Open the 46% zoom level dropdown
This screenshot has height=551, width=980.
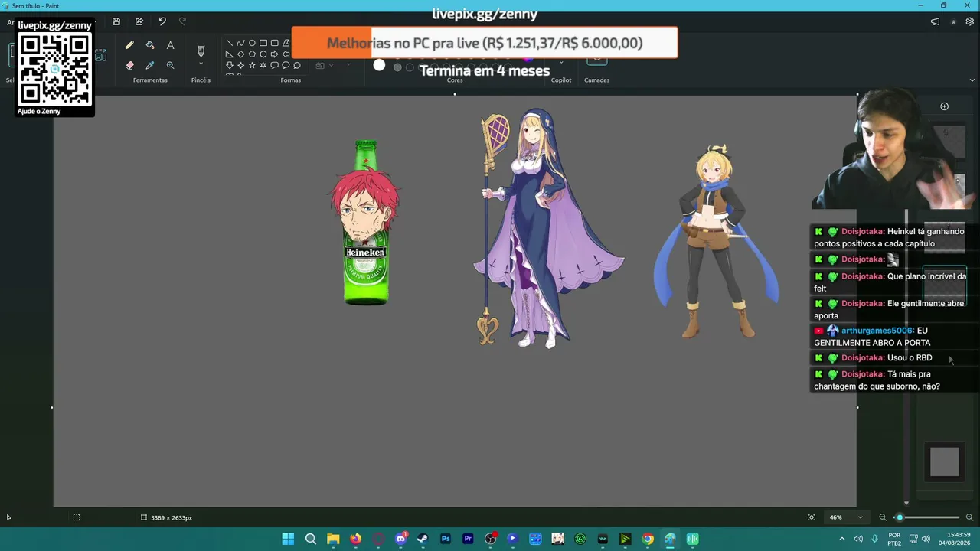point(845,517)
